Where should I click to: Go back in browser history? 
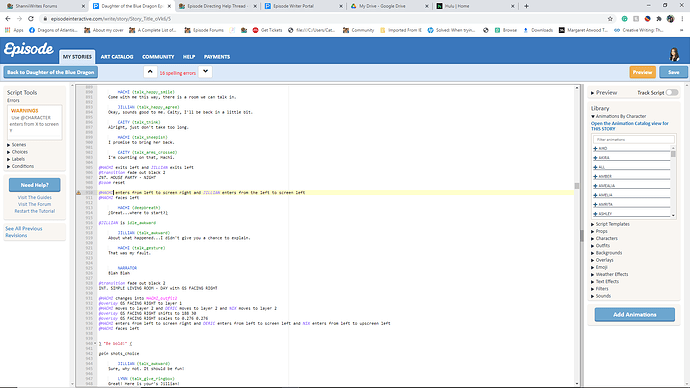point(7,18)
